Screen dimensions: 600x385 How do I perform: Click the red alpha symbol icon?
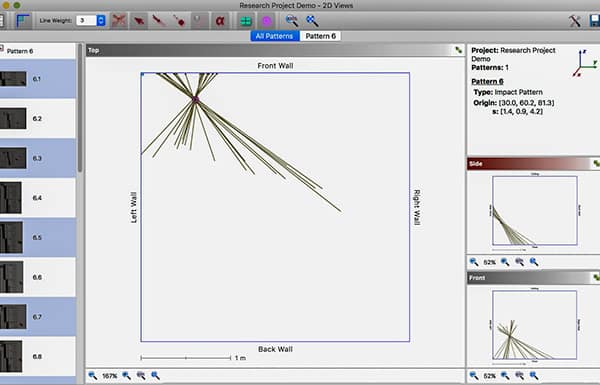coord(220,20)
